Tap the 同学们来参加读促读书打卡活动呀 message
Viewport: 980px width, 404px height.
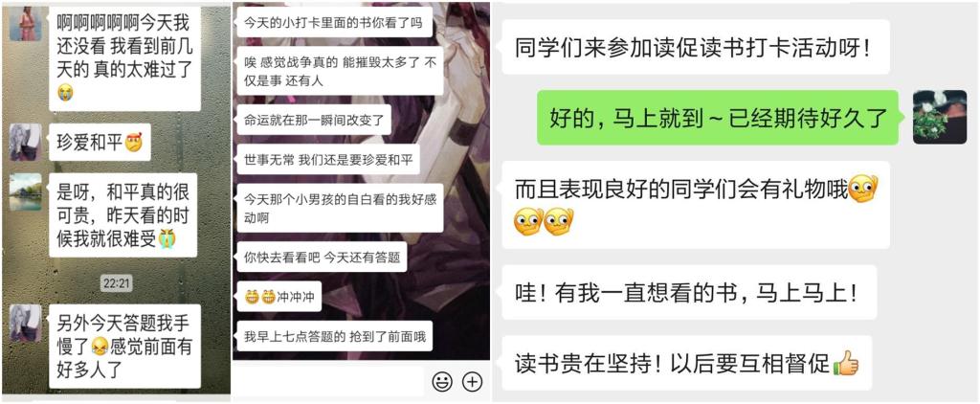[x=696, y=47]
